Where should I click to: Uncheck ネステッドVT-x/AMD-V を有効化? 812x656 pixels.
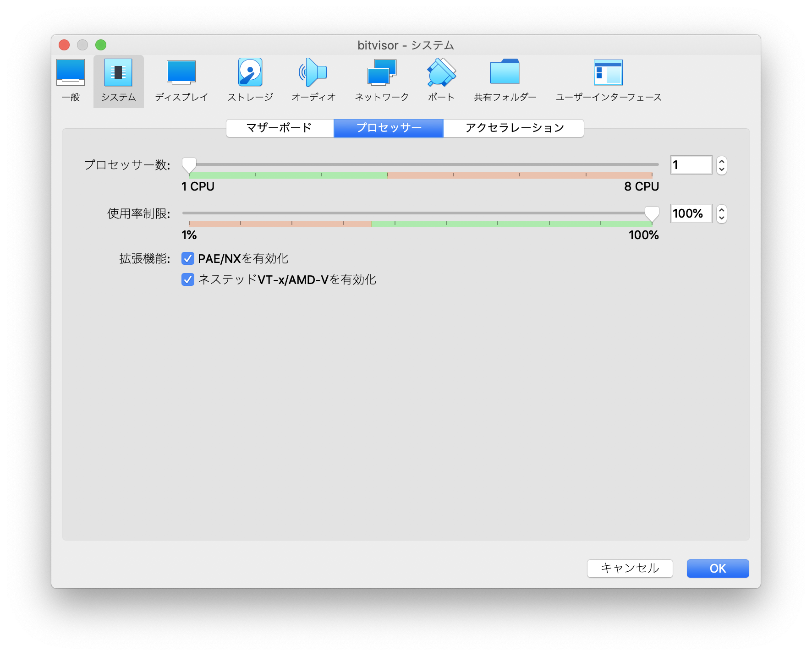187,280
